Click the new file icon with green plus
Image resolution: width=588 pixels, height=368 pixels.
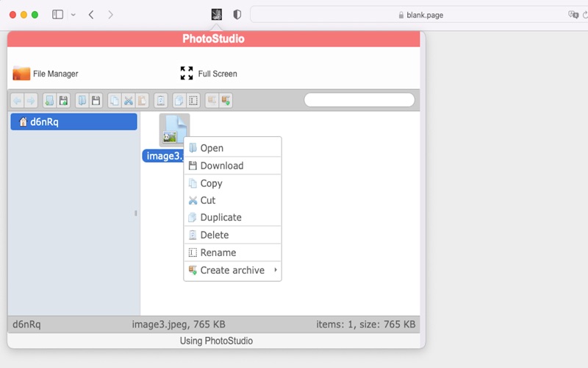[49, 101]
